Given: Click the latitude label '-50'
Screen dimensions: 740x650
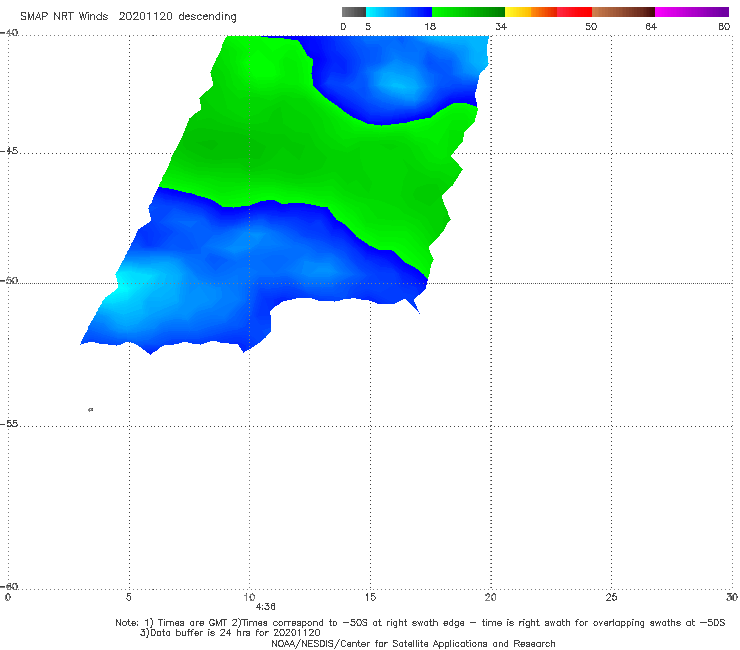Looking at the screenshot, I should point(9,281).
